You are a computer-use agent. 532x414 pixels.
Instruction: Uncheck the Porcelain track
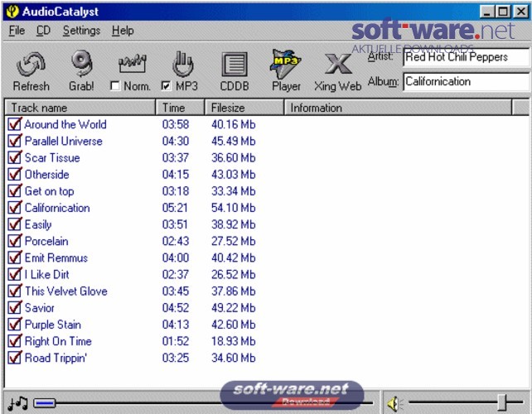[x=15, y=241]
